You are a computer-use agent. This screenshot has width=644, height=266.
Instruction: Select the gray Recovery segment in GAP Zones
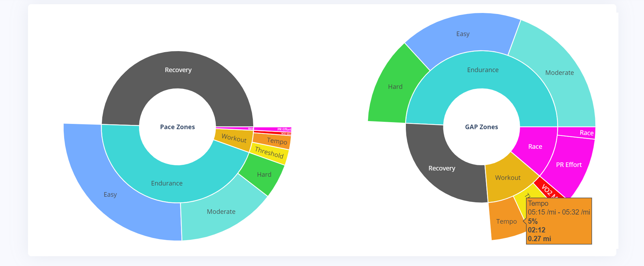pyautogui.click(x=442, y=168)
